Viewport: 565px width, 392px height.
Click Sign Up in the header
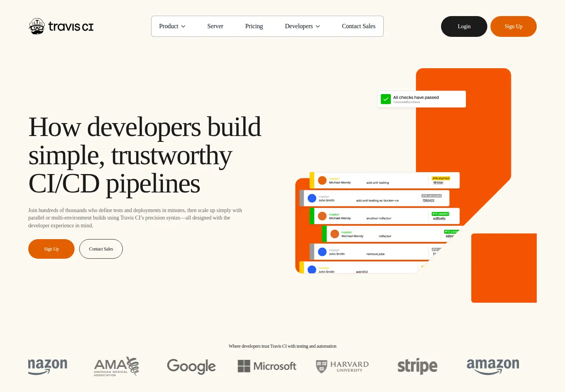[x=514, y=26]
